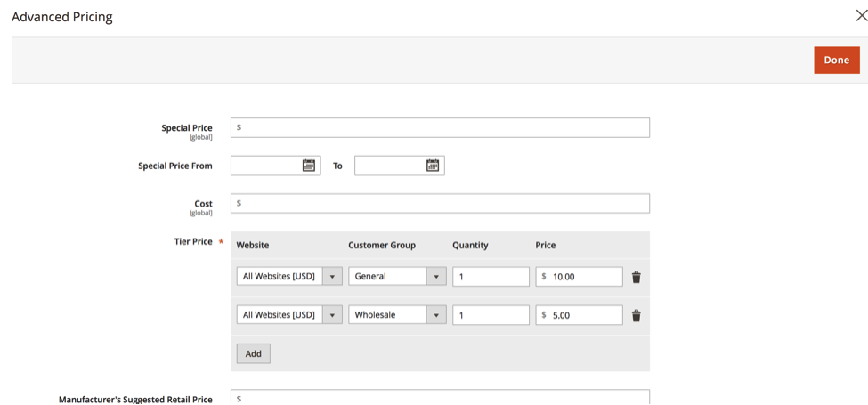Click the Customer Group column header
Screen dimensions: 868x405
(382, 245)
